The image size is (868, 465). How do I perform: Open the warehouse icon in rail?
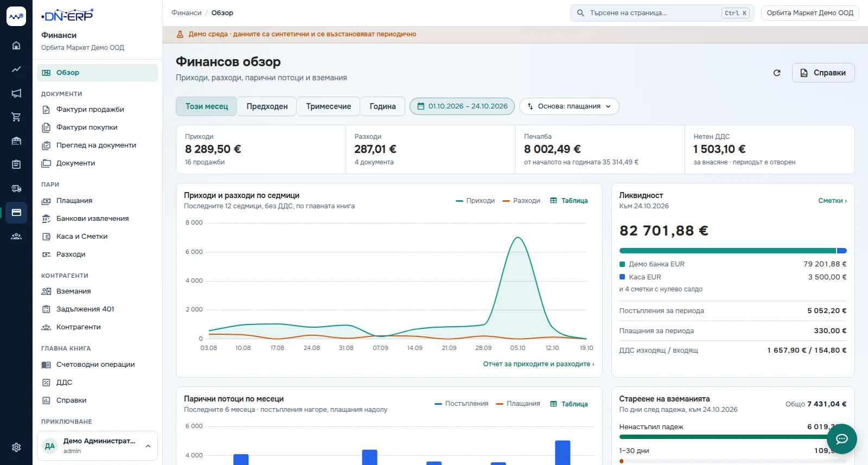point(16,141)
